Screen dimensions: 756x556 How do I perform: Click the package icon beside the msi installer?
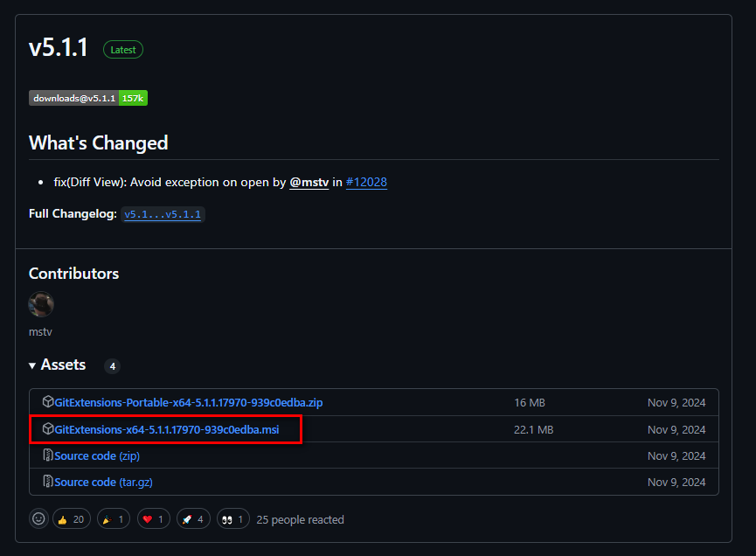[x=48, y=429]
